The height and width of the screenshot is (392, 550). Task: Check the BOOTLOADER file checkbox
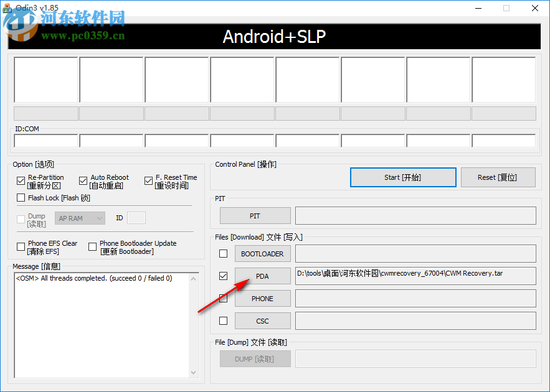222,253
